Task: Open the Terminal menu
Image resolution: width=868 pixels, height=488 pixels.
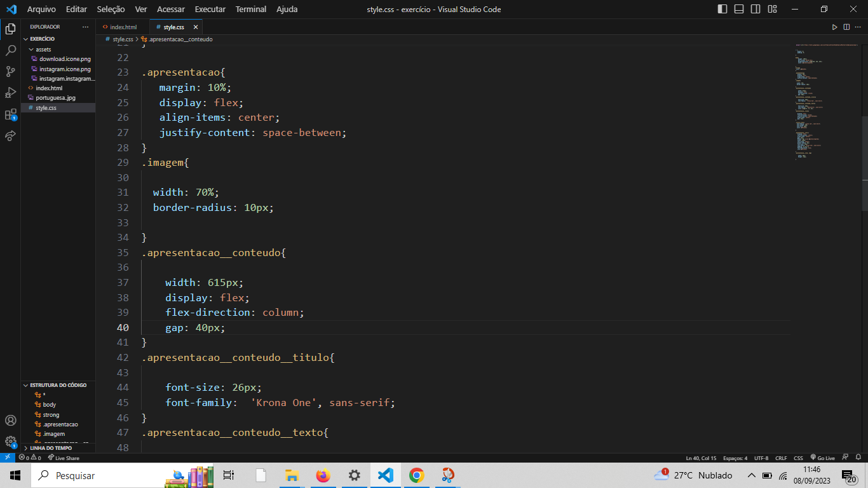Action: [251, 9]
